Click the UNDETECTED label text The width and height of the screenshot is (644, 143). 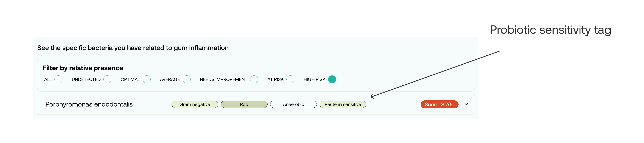[86, 79]
